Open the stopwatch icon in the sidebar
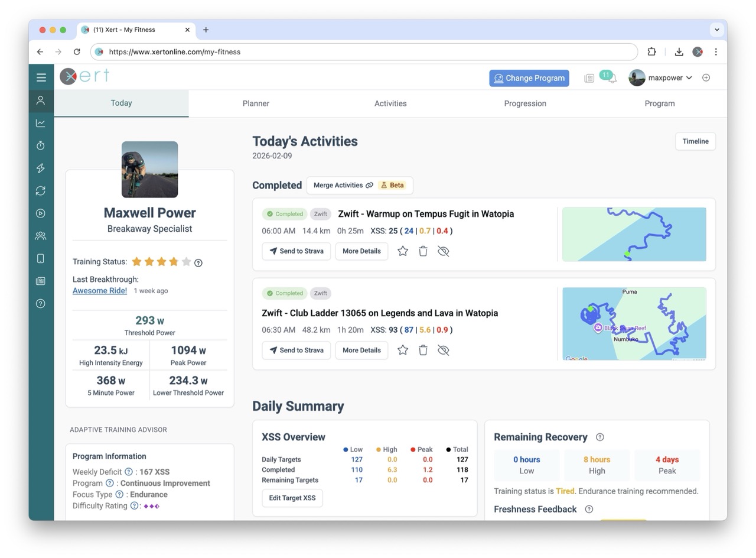Viewport: 756px width, 558px height. point(41,146)
